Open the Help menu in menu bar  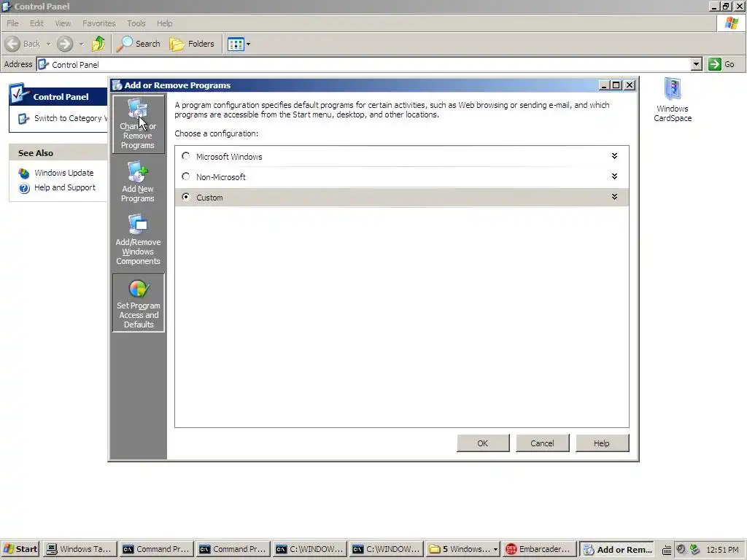pyautogui.click(x=164, y=23)
